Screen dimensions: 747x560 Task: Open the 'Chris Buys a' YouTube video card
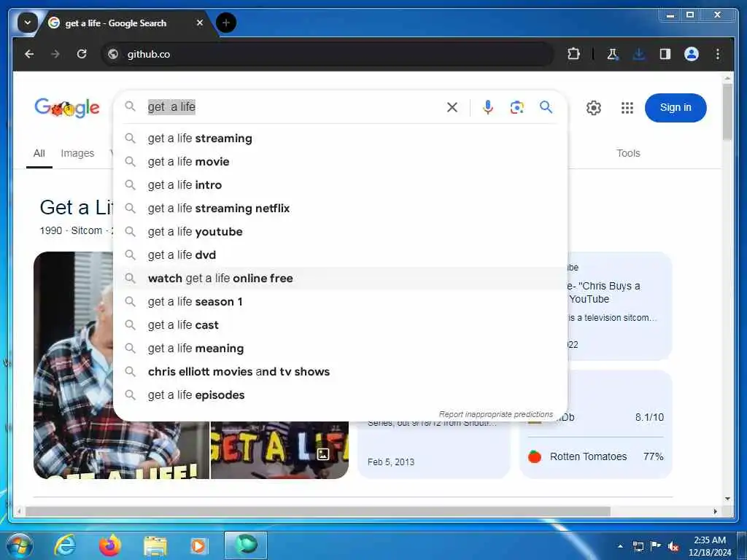[619, 306]
